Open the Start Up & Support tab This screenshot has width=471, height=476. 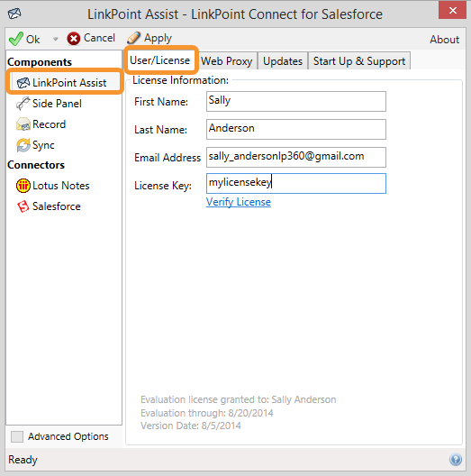point(359,61)
